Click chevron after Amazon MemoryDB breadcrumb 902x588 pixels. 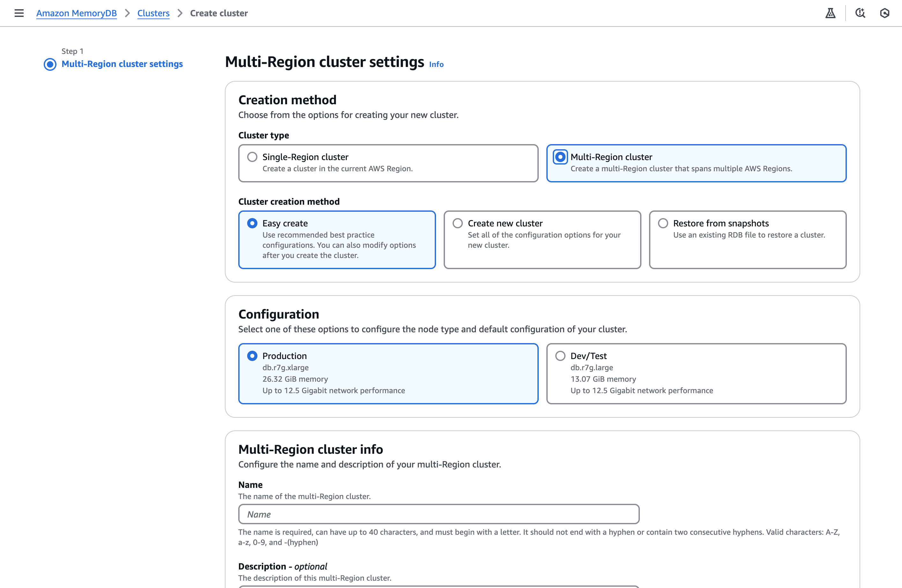(127, 13)
